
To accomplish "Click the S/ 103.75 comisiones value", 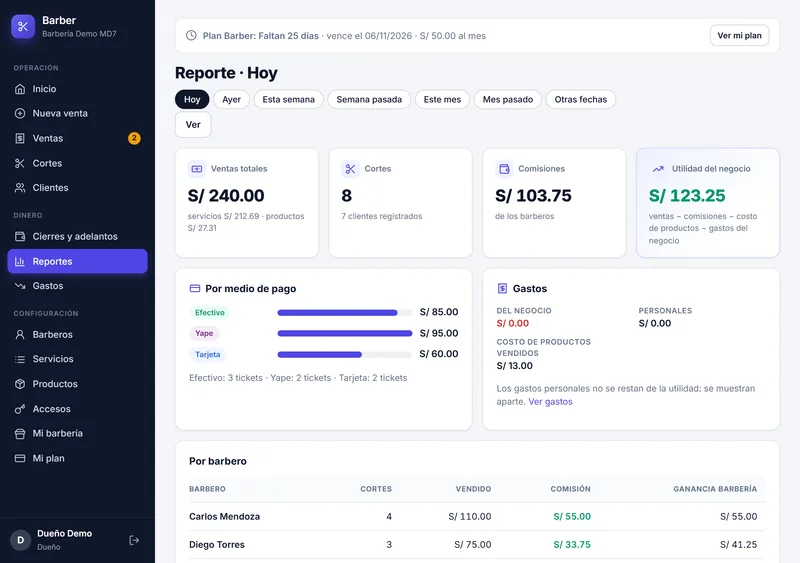I will coord(533,195).
